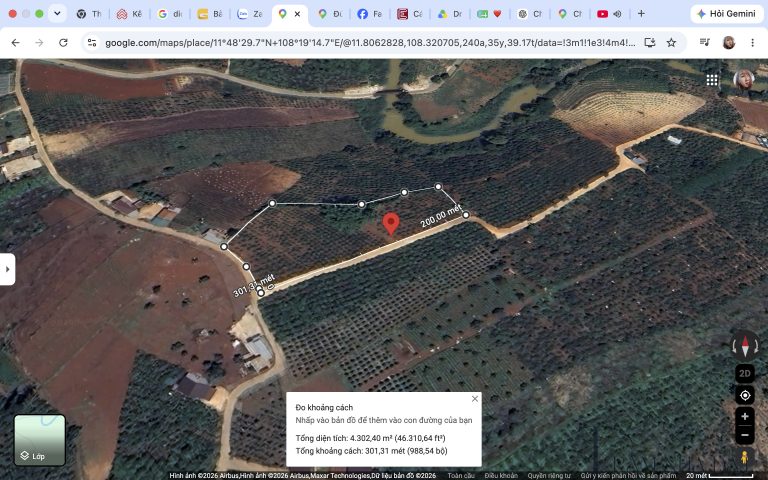Close the Đo khoảng cách measurement box
Image resolution: width=768 pixels, height=480 pixels.
point(475,399)
